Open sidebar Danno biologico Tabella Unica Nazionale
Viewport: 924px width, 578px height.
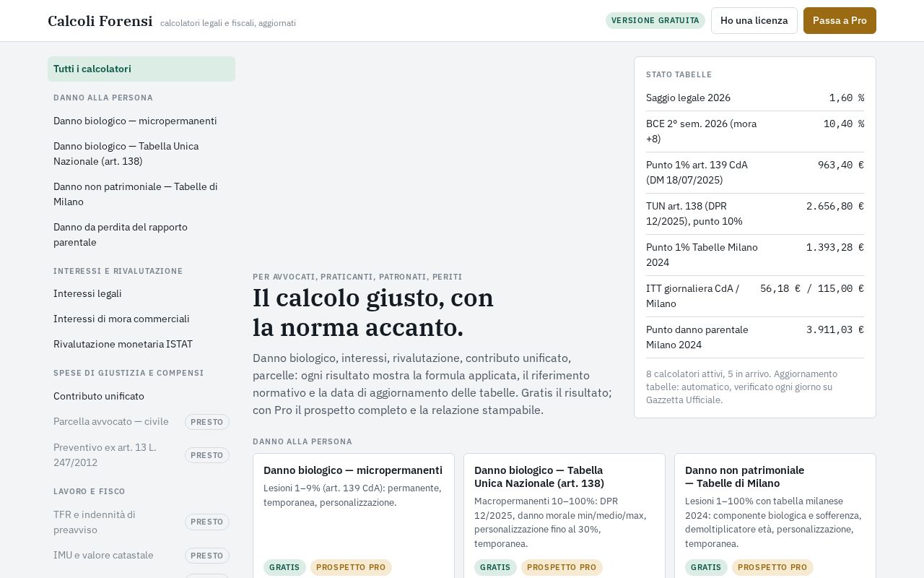(141, 153)
